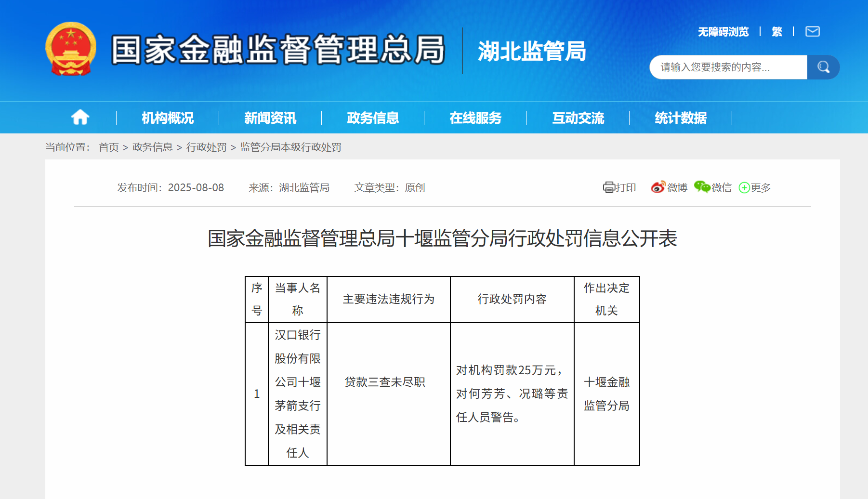This screenshot has height=499, width=868.
Task: Open the mail envelope icon
Action: (813, 32)
